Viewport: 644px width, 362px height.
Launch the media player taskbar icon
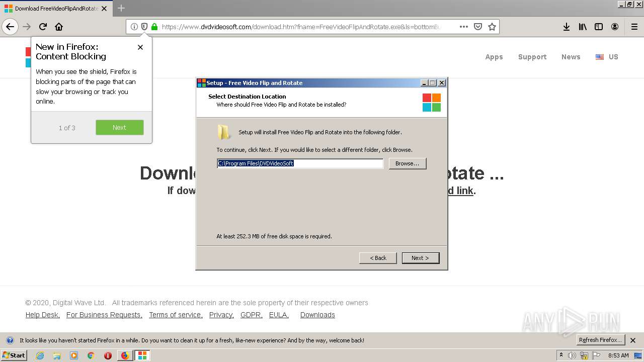pyautogui.click(x=74, y=355)
